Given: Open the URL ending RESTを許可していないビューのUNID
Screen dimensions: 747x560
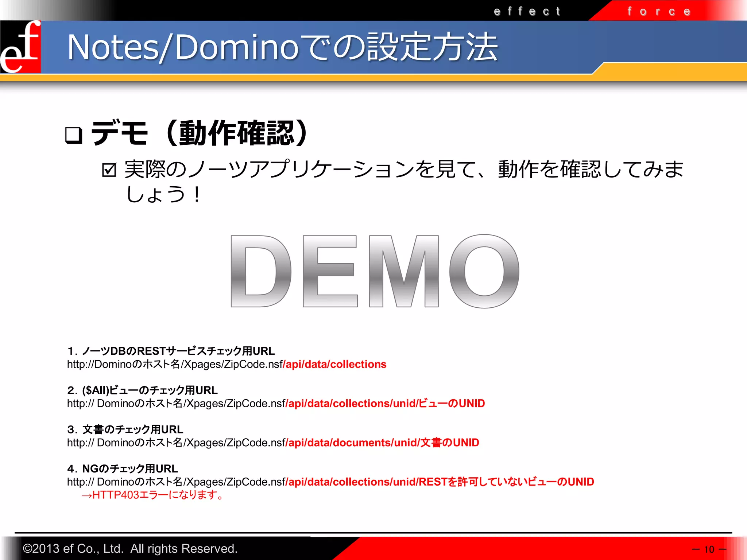Looking at the screenshot, I should (x=330, y=482).
